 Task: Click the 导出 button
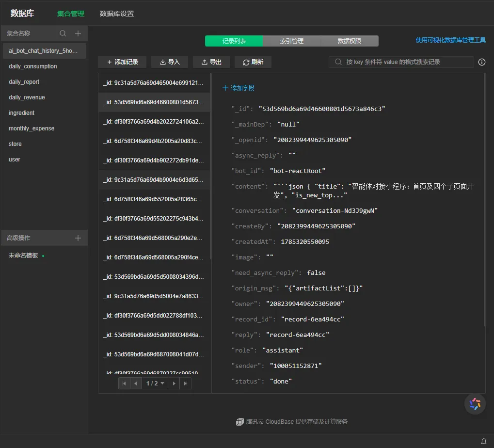[211, 62]
